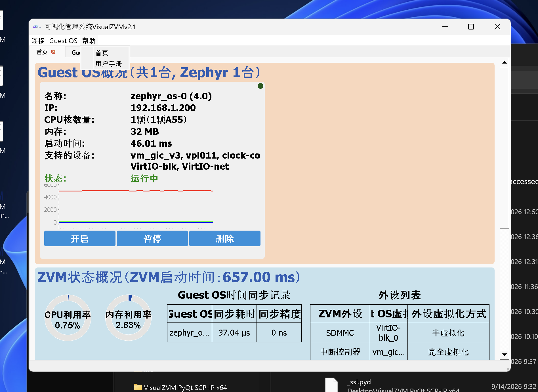Click the 删除 button for zephyr_os-0
538x392 pixels.
point(225,239)
